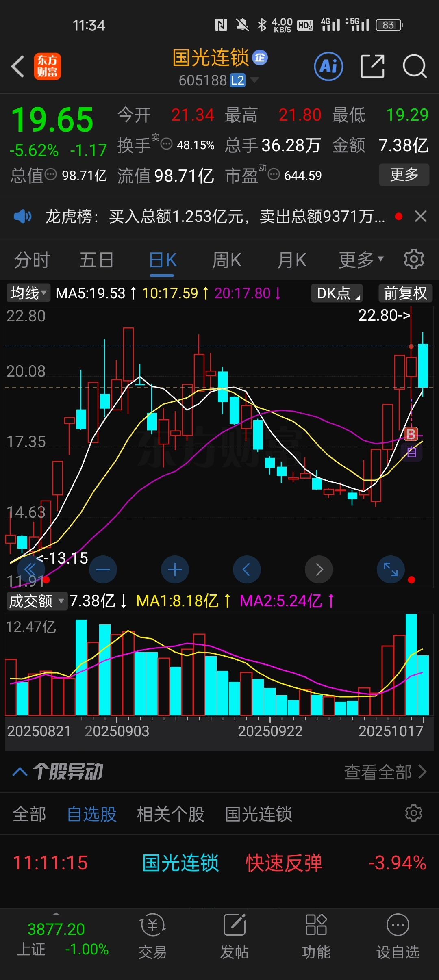Collapse the 个股异动 section

[20, 772]
